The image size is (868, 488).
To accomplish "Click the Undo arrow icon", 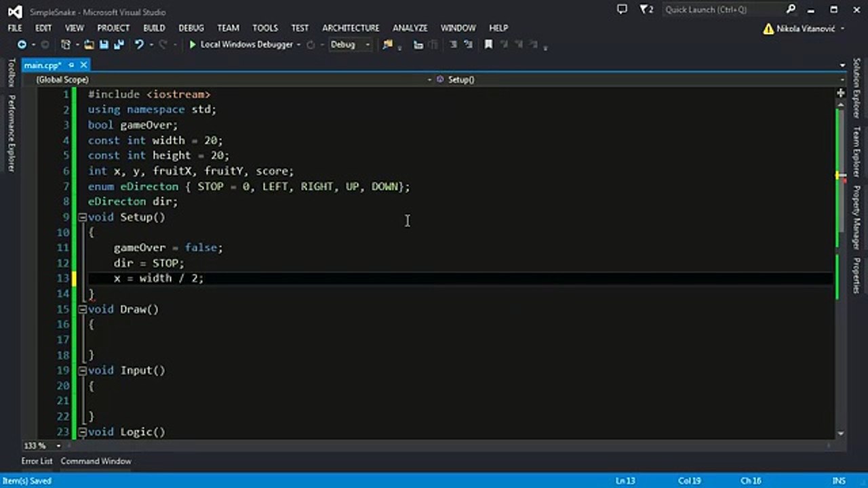I will point(138,45).
